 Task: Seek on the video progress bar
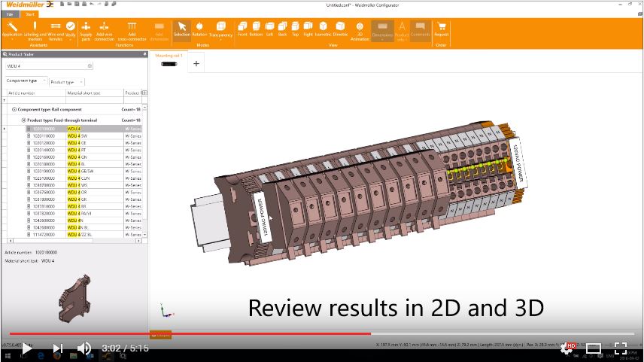pyautogui.click(x=321, y=333)
